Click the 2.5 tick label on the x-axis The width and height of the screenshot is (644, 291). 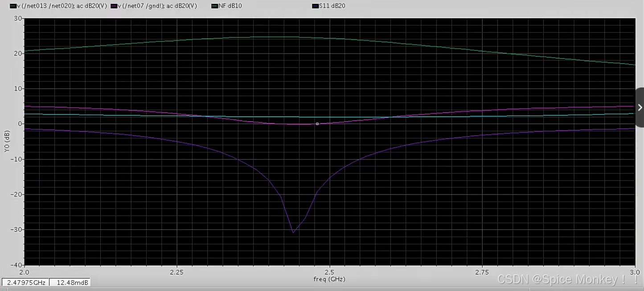point(329,272)
